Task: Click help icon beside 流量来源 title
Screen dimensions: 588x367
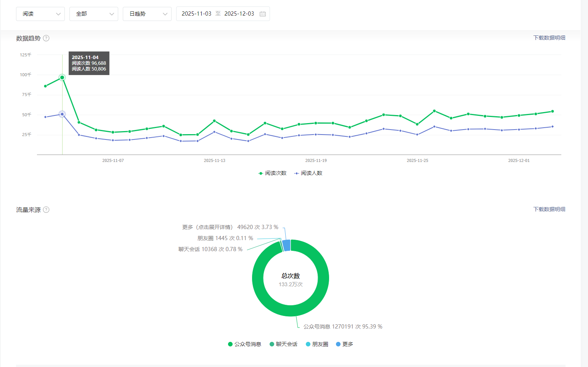Action: [46, 210]
